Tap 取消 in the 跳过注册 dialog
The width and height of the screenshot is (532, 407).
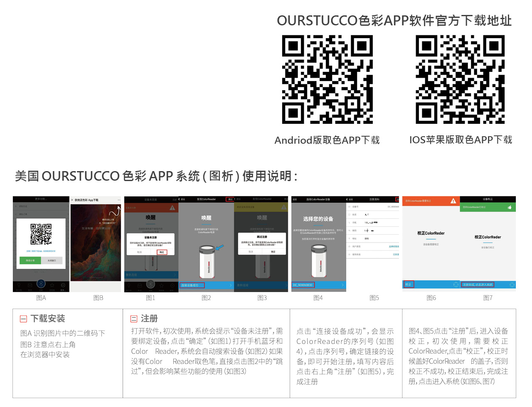coord(251,252)
